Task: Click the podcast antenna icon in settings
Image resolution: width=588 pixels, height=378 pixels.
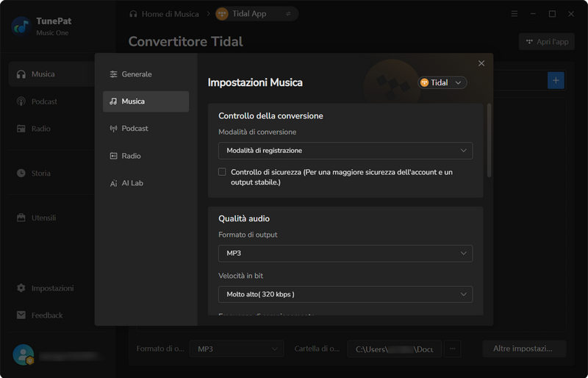Action: coord(113,129)
